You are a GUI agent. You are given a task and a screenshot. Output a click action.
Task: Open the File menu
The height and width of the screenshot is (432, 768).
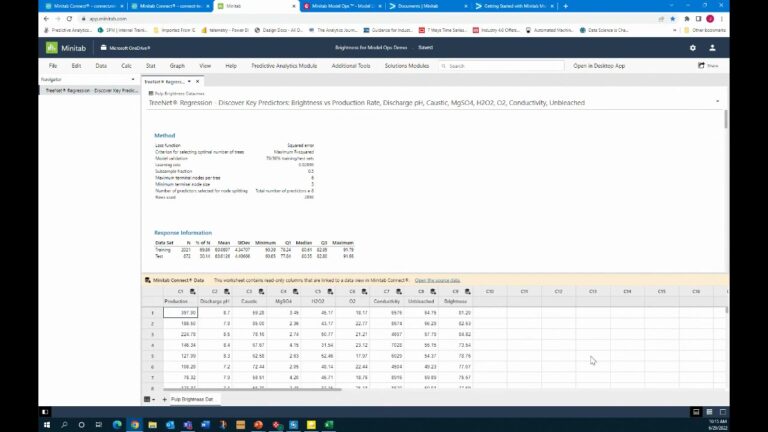pyautogui.click(x=53, y=66)
